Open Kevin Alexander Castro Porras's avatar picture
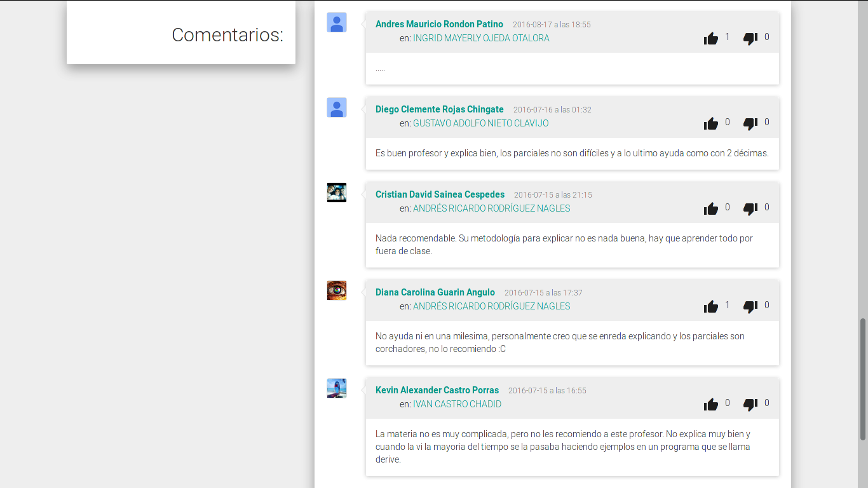868x488 pixels. (337, 388)
